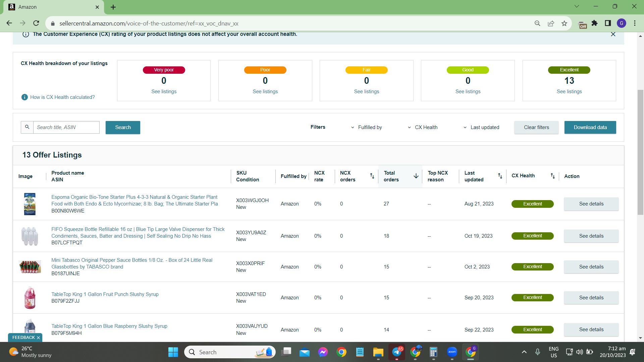Open a new browser tab
644x362 pixels.
tap(113, 7)
